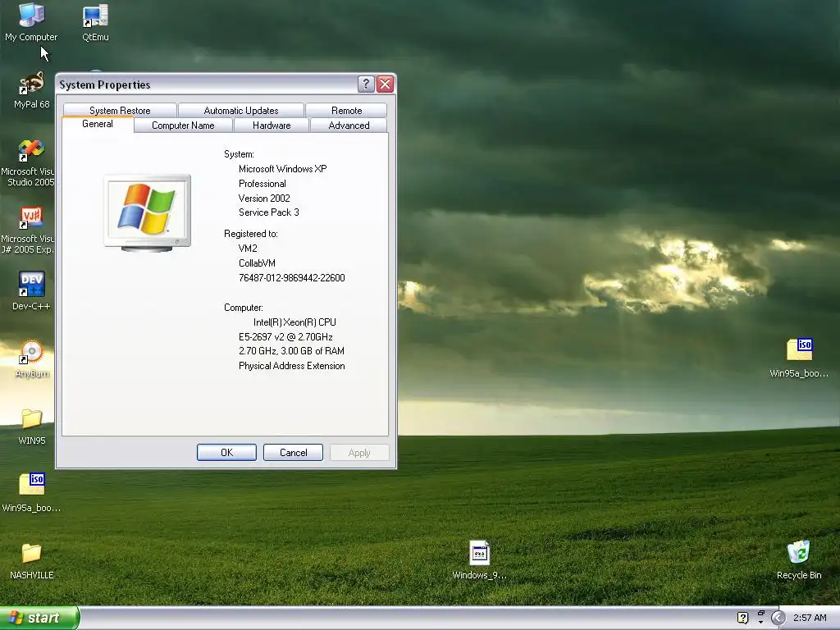840x630 pixels.
Task: Select the NASHVILLE folder icon
Action: 32,559
